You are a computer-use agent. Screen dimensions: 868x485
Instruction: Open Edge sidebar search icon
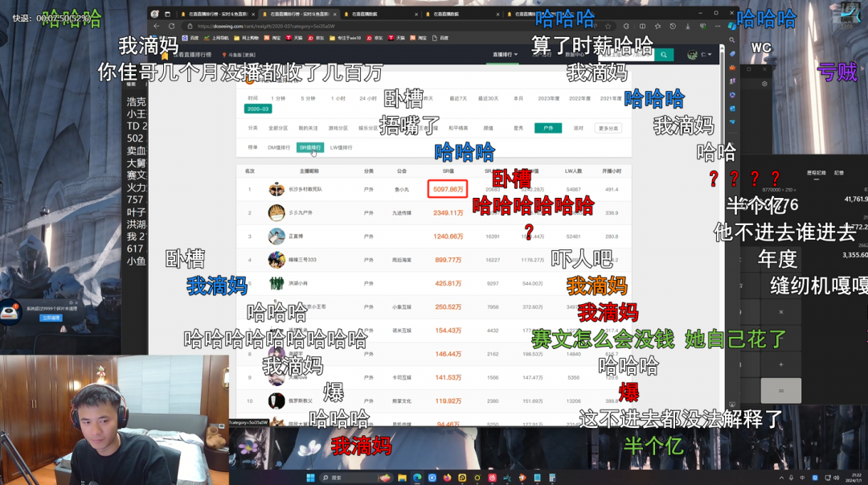(x=732, y=40)
